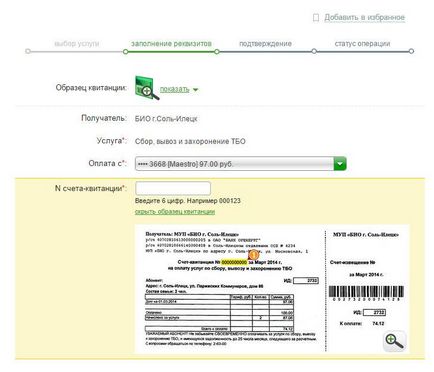Open the 'Оплата с' card dropdown
This screenshot has width=434, height=372.
coord(241,164)
